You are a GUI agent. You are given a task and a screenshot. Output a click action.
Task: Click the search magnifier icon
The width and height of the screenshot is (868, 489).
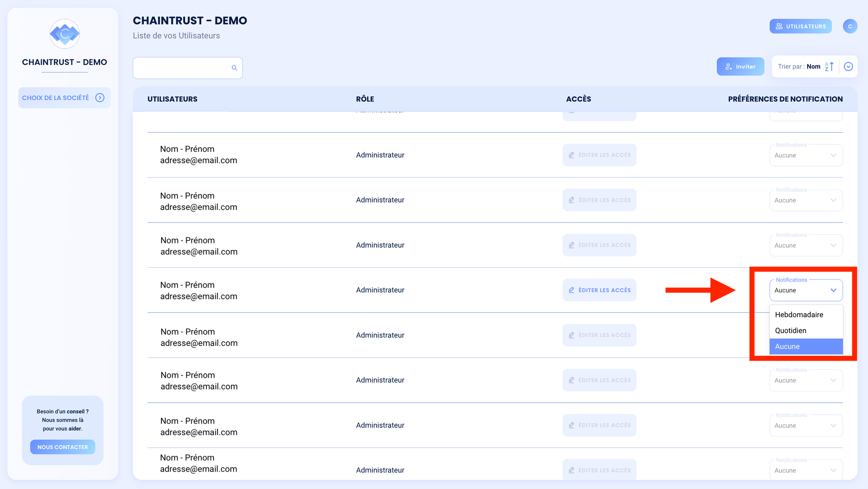pos(234,68)
